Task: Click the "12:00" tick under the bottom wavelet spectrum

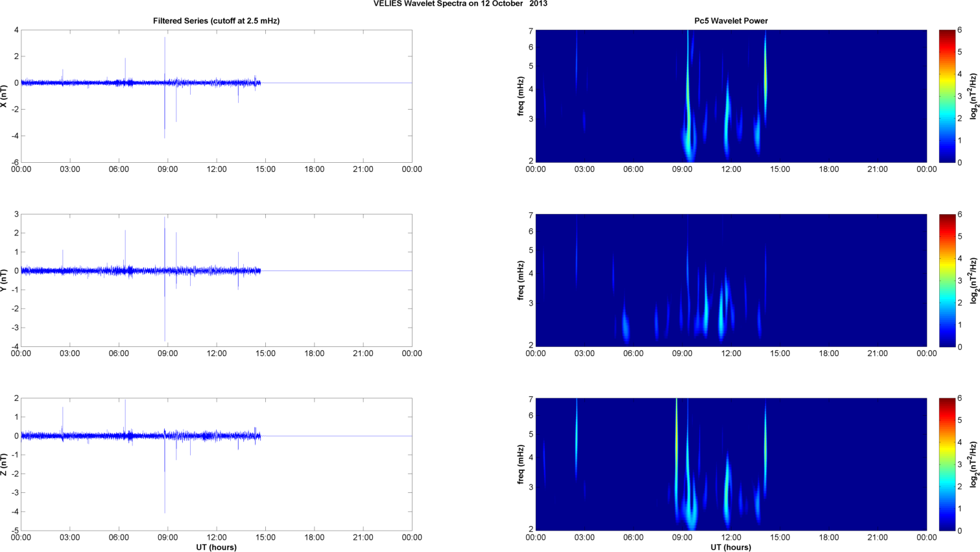Action: click(x=731, y=538)
